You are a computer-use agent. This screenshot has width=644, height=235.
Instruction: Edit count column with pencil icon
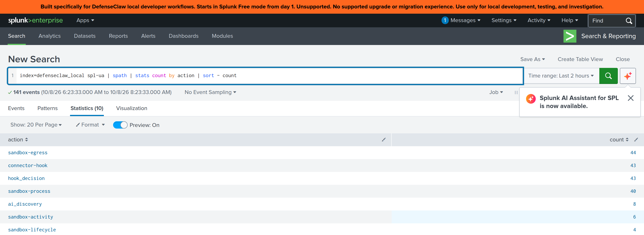click(x=636, y=140)
